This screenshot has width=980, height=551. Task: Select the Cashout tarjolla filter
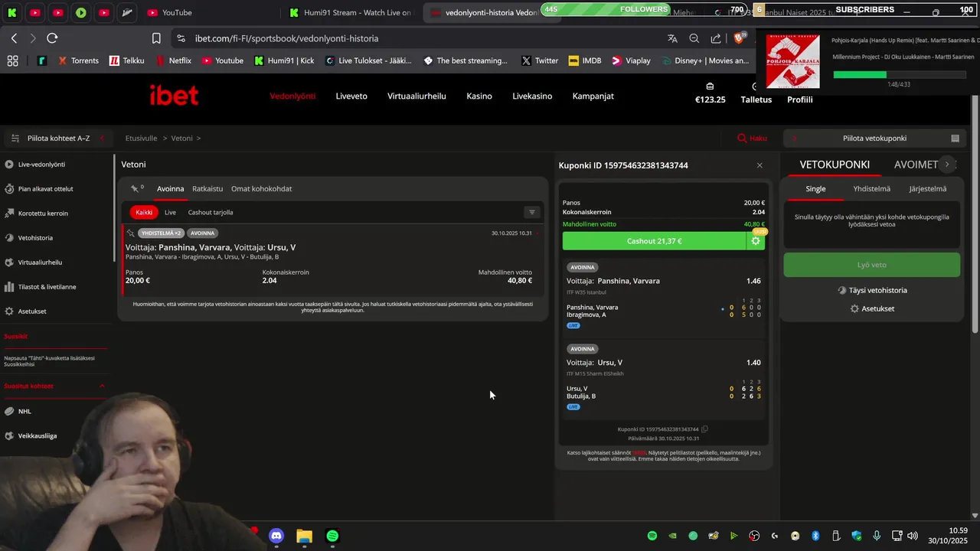pyautogui.click(x=211, y=213)
